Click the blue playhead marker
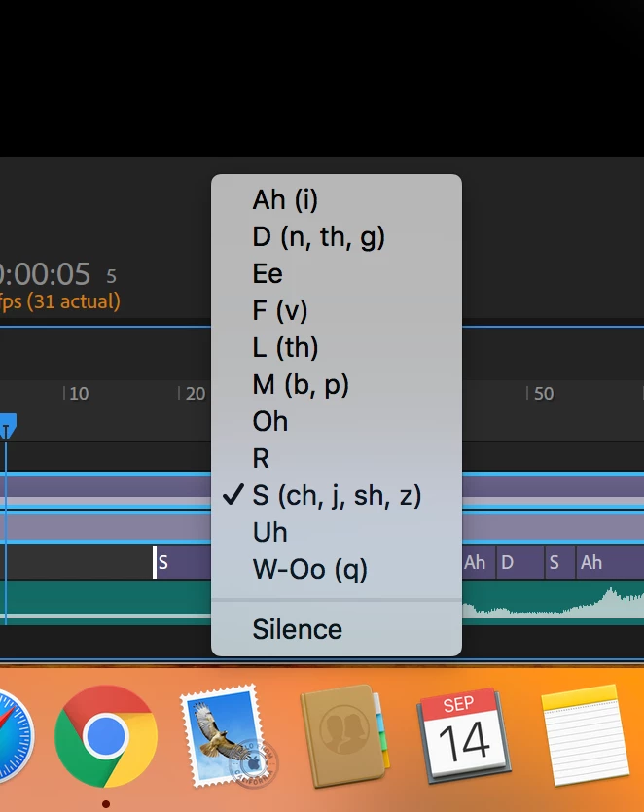The width and height of the screenshot is (644, 812). [8, 426]
